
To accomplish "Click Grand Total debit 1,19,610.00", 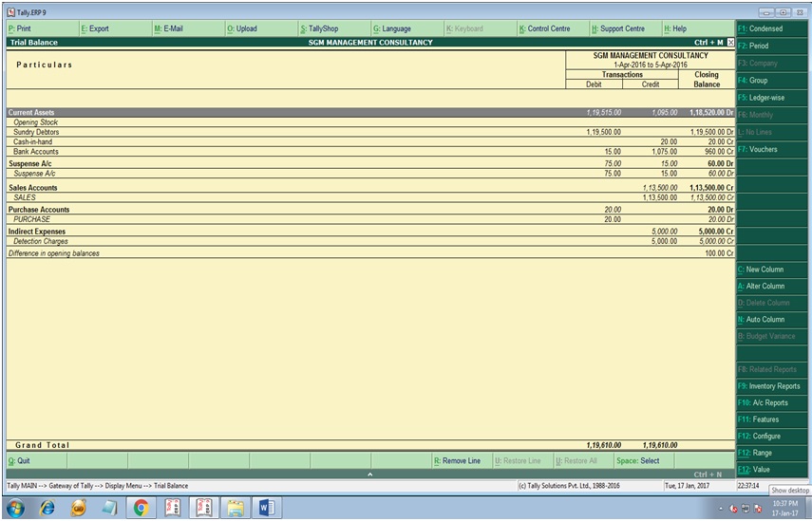I will [604, 445].
